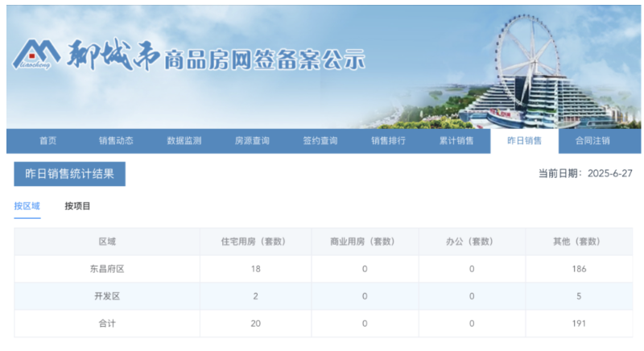
Task: Go to 销售动态 in navigation bar
Action: [x=116, y=141]
